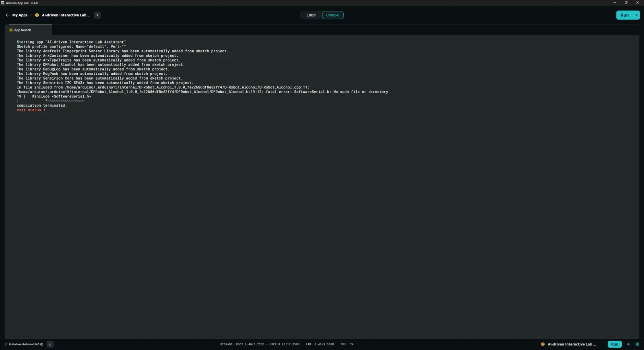Click the top-right Run button

(x=625, y=15)
